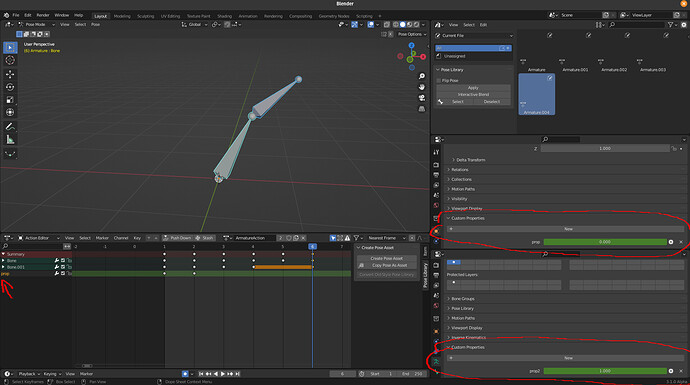Select the Scale tool
The width and height of the screenshot is (690, 385).
point(10,100)
